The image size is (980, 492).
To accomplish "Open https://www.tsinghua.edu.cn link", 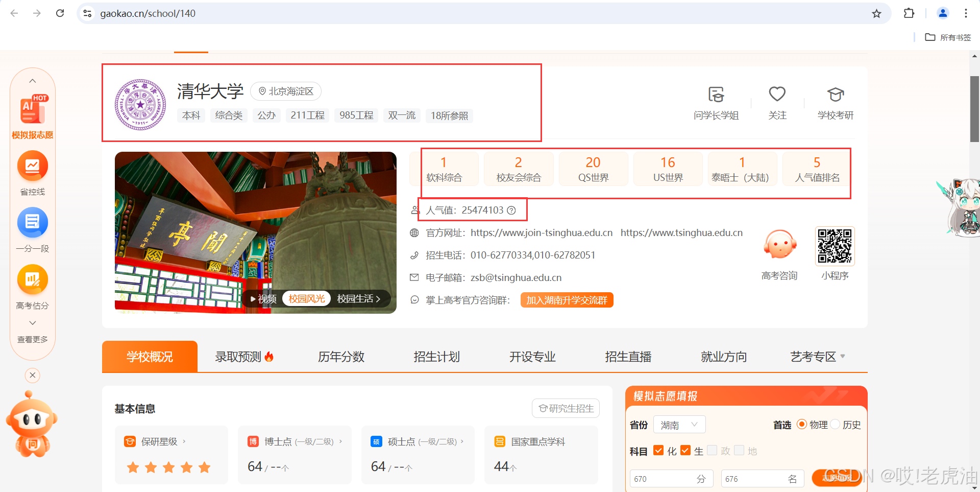I will click(681, 232).
